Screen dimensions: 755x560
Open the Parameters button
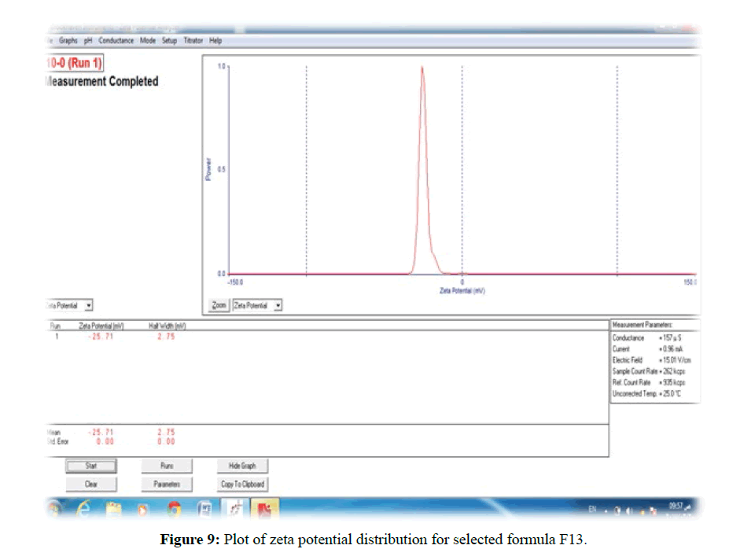coord(167,484)
